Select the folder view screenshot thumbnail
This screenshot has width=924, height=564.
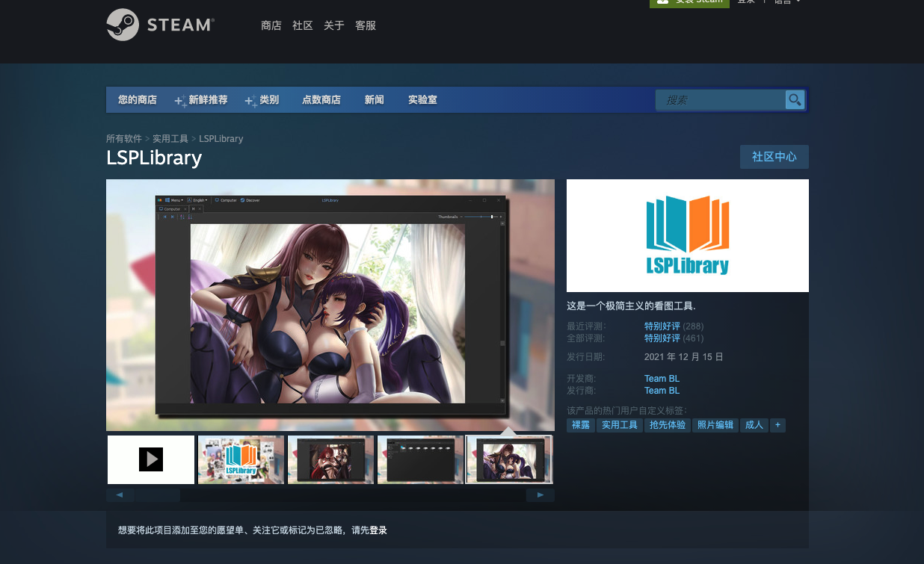(420, 459)
